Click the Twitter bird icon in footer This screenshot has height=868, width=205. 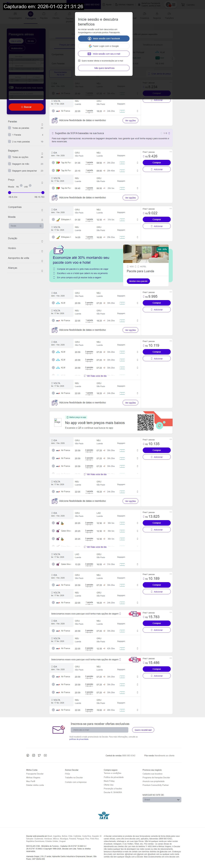[39, 755]
